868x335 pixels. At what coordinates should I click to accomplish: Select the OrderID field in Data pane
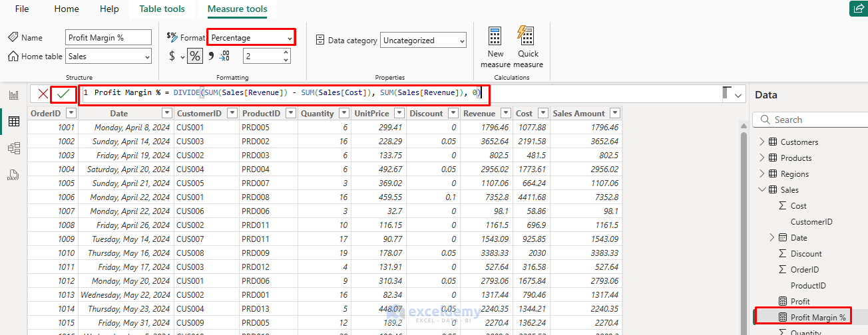(805, 269)
